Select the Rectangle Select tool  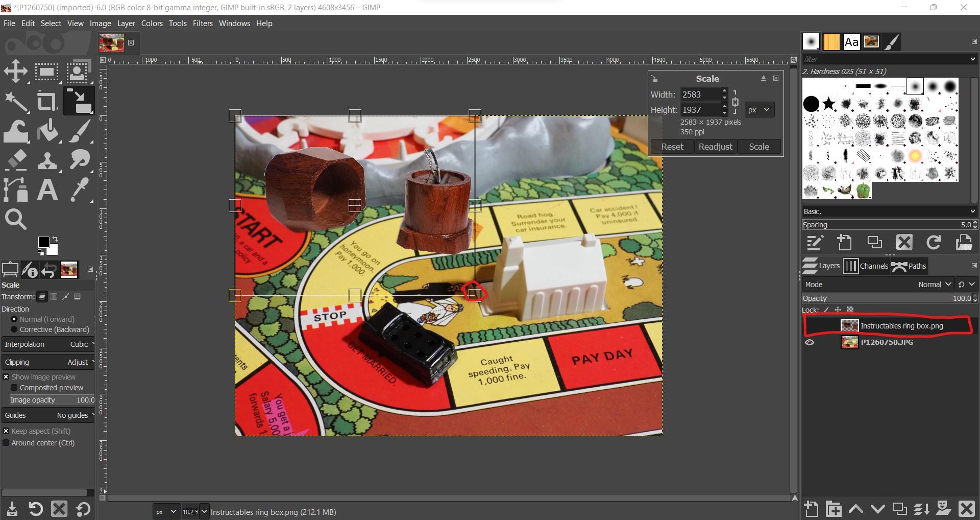click(x=46, y=71)
